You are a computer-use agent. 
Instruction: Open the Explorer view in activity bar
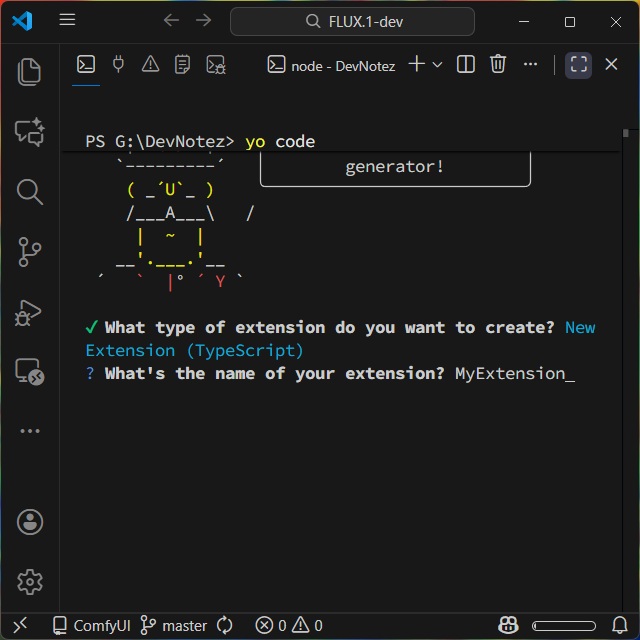pos(30,71)
